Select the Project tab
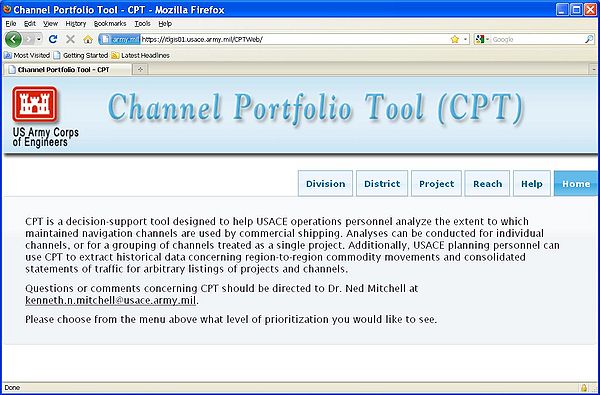600x395 pixels. [x=436, y=183]
